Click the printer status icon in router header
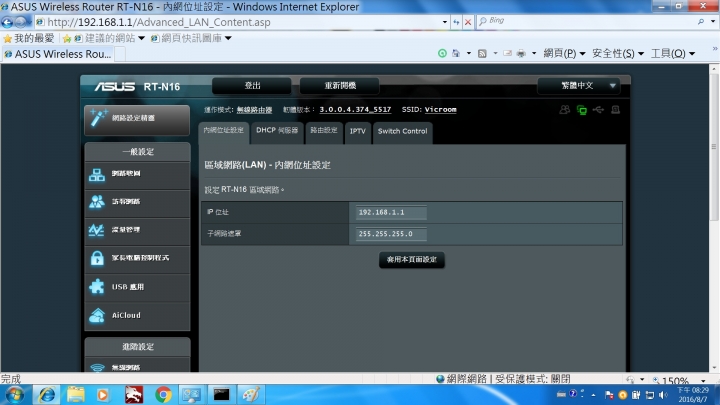 [x=616, y=110]
